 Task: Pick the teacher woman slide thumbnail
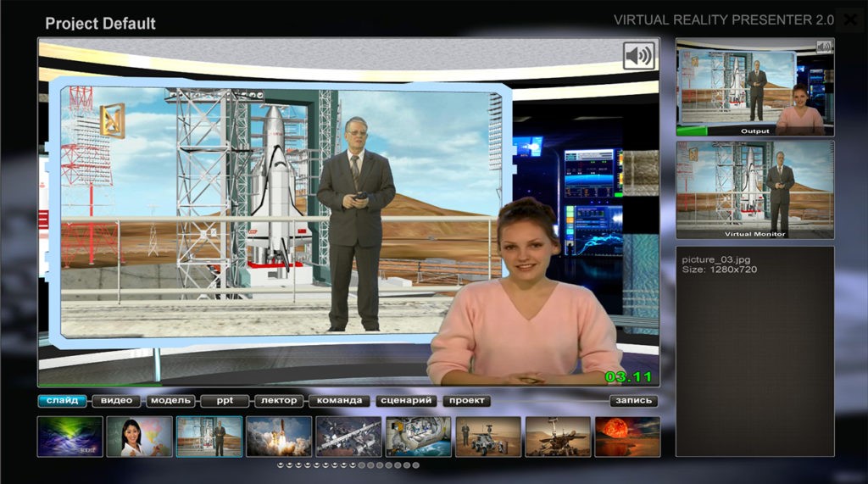point(139,437)
